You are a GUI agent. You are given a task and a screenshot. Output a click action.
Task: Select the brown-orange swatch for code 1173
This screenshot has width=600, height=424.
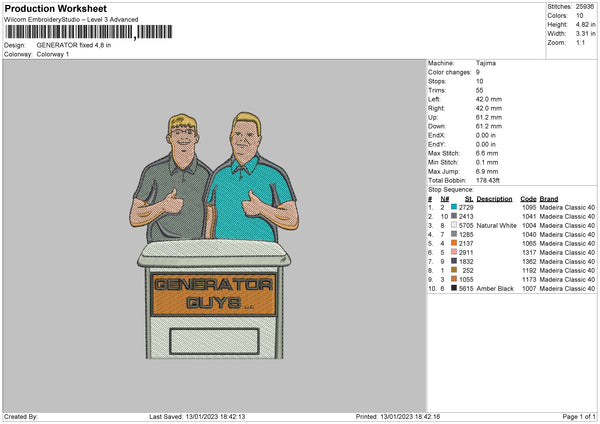pyautogui.click(x=454, y=279)
